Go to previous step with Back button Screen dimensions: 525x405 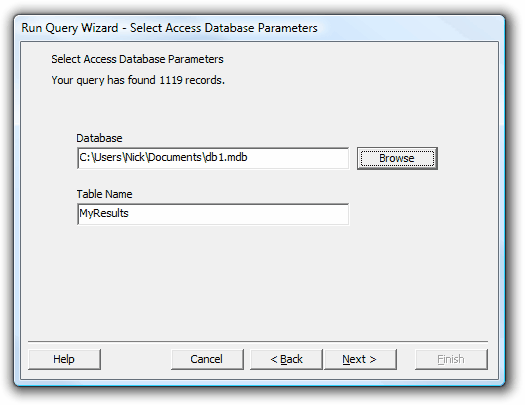coord(286,359)
